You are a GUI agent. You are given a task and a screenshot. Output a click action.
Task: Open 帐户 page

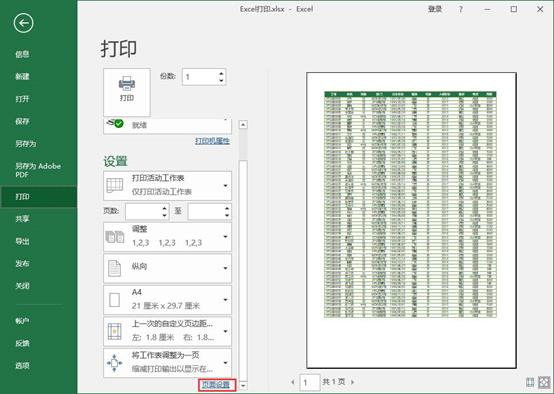22,321
